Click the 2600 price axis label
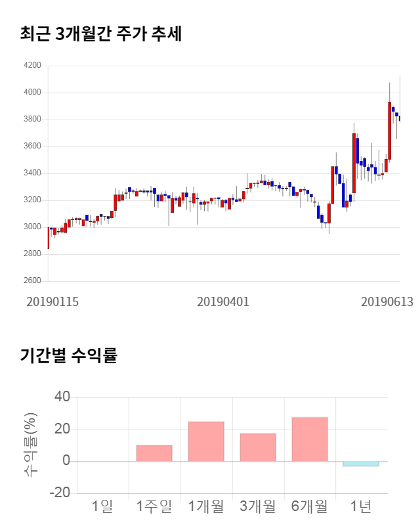This screenshot has width=420, height=532. (x=31, y=281)
